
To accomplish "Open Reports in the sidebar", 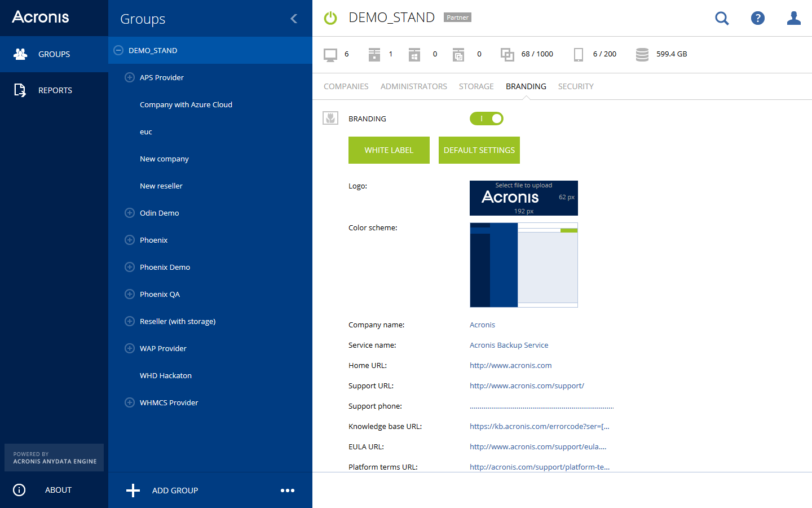I will pyautogui.click(x=54, y=90).
